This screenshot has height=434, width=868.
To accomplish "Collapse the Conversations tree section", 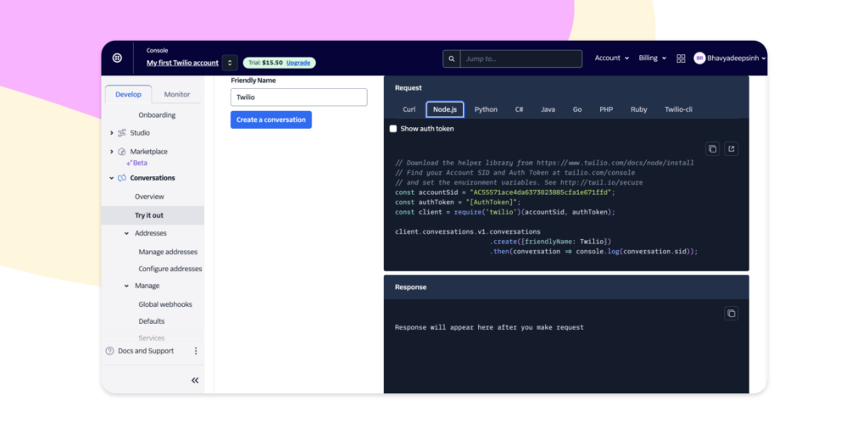I will [x=112, y=178].
